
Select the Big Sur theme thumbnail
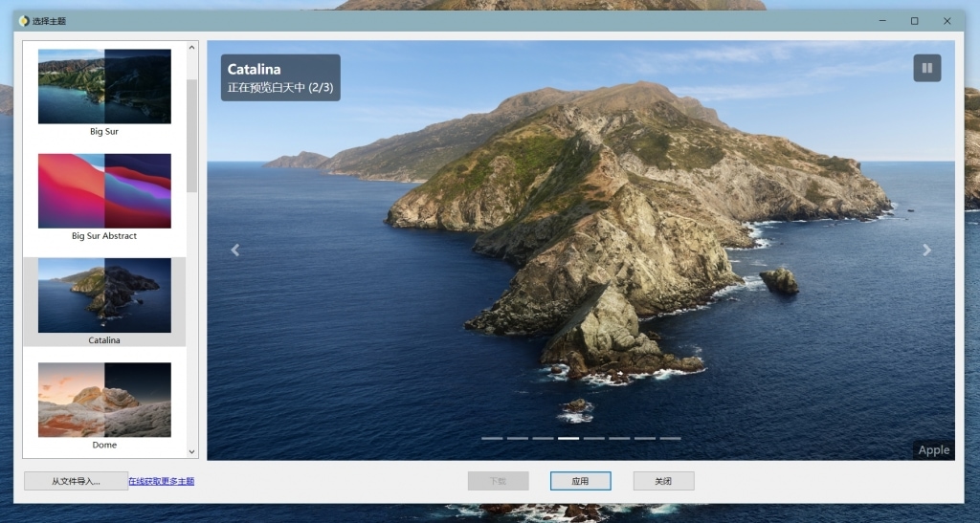(104, 87)
